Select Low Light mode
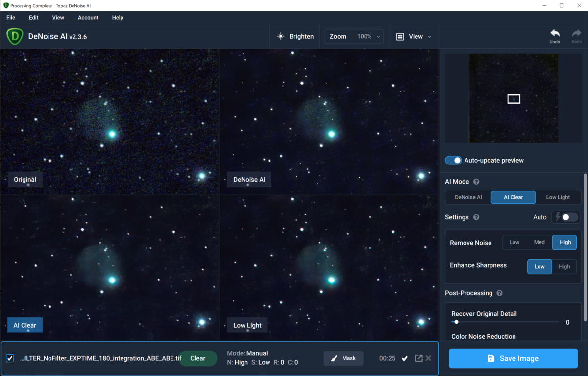The height and width of the screenshot is (376, 588). pos(558,197)
